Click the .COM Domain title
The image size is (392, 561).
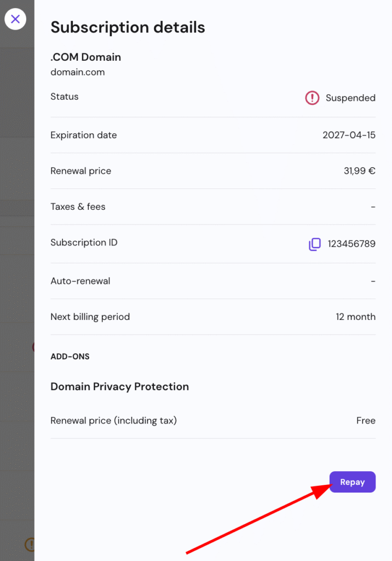click(85, 57)
